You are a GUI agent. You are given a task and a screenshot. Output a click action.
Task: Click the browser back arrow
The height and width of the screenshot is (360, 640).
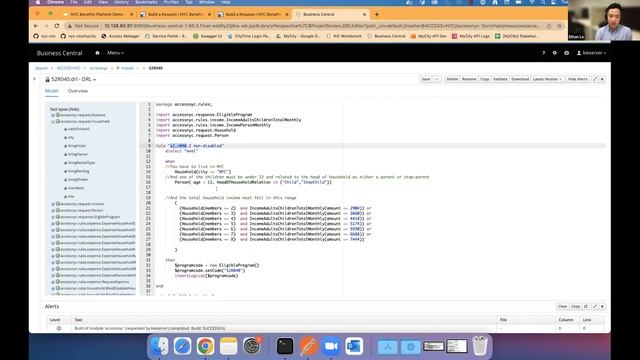pyautogui.click(x=36, y=26)
